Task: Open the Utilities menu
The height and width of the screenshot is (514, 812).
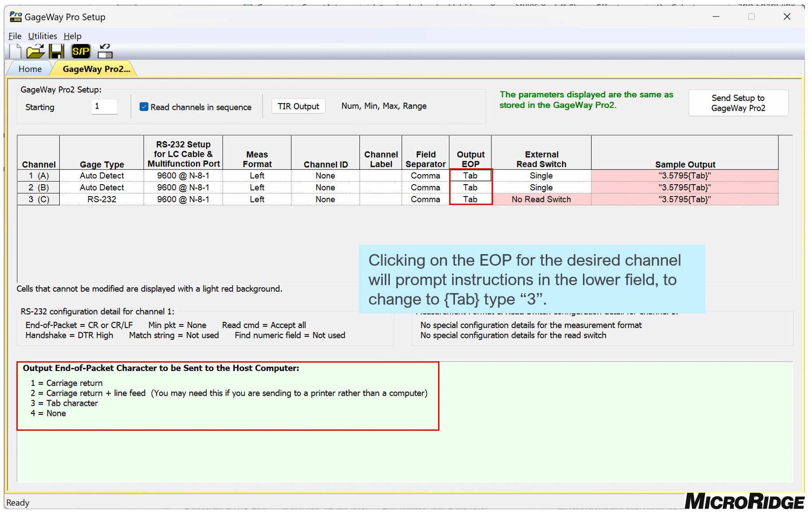Action: click(x=43, y=36)
